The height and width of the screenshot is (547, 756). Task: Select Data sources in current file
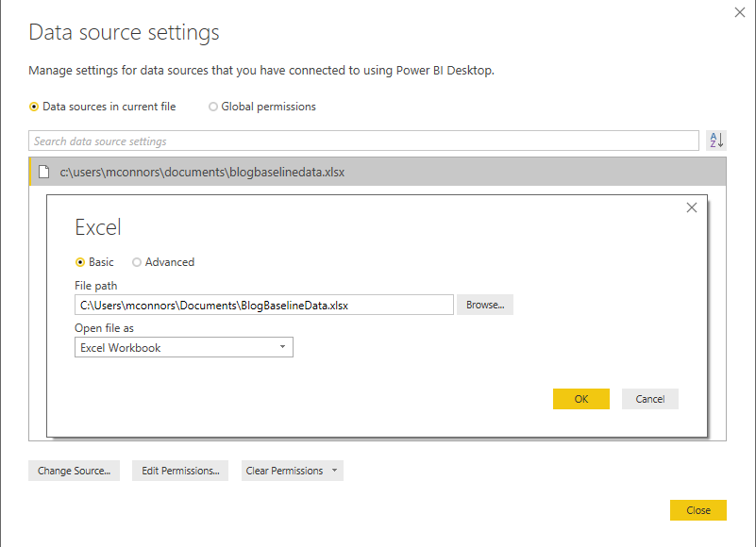click(34, 107)
